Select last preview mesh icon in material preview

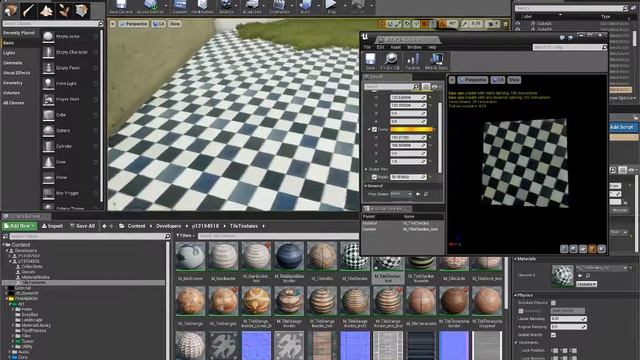[602, 249]
